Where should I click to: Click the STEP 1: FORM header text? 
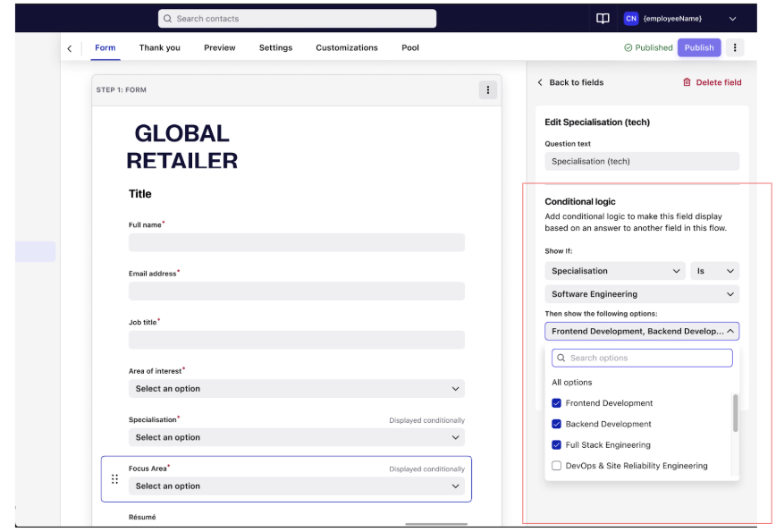122,90
